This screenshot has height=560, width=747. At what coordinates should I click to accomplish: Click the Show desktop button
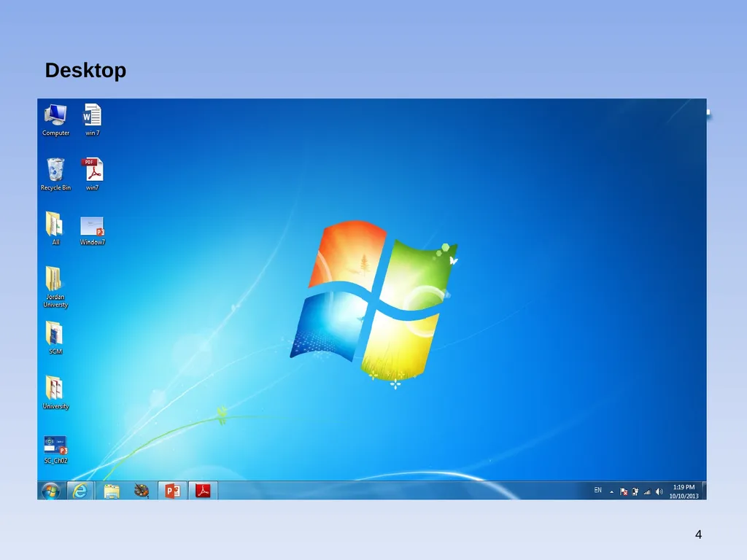704,491
